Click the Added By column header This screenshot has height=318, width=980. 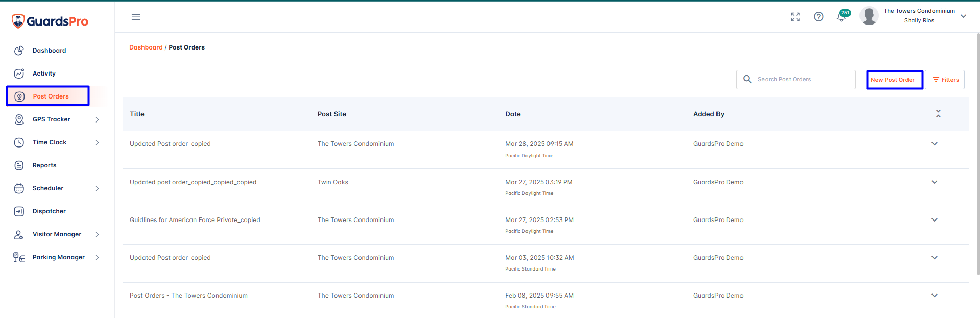click(x=708, y=114)
